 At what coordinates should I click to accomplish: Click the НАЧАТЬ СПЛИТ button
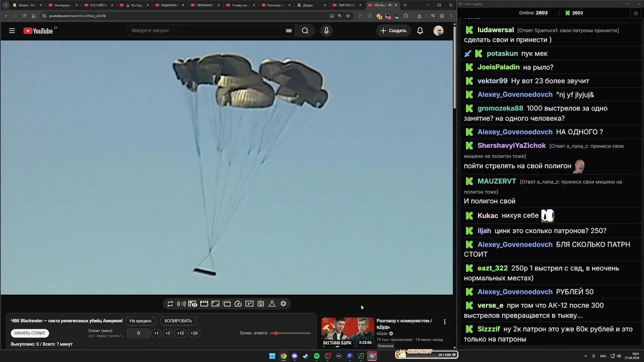(x=30, y=333)
